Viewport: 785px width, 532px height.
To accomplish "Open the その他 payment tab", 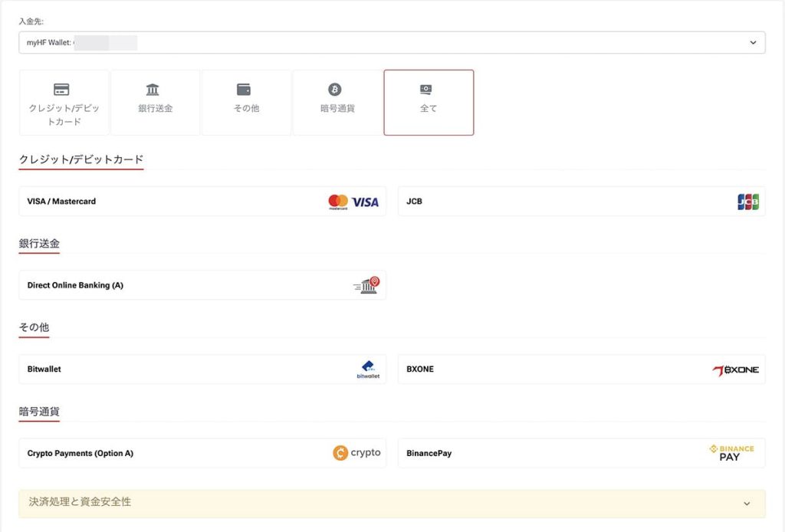I will (246, 103).
